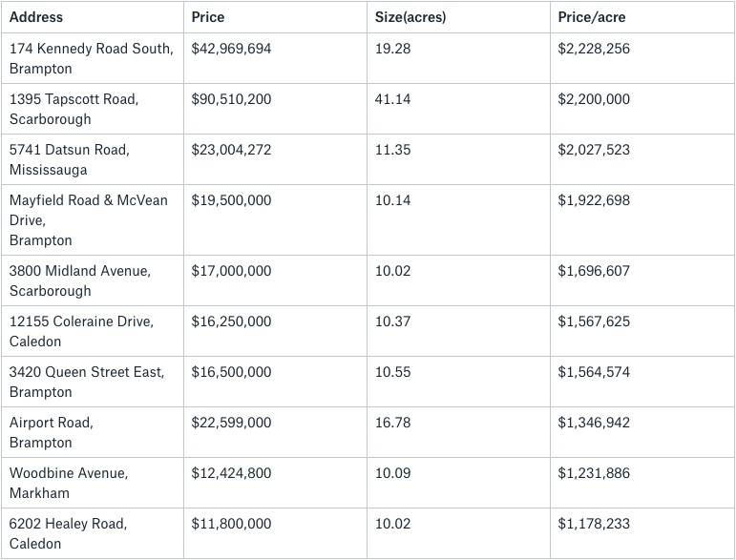Screen dimensions: 736x560
Task: Select the 12155 Coleraine Drive cell
Action: click(x=81, y=331)
